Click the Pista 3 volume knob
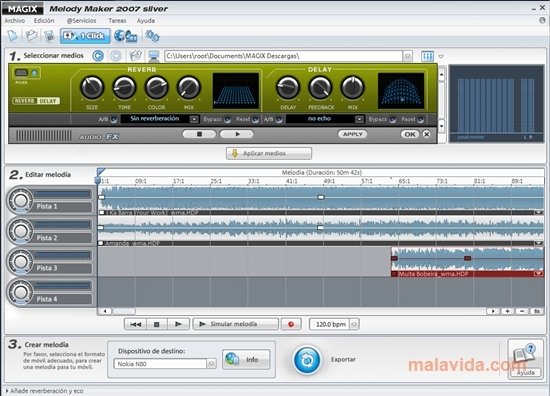550x396 pixels. [20, 262]
